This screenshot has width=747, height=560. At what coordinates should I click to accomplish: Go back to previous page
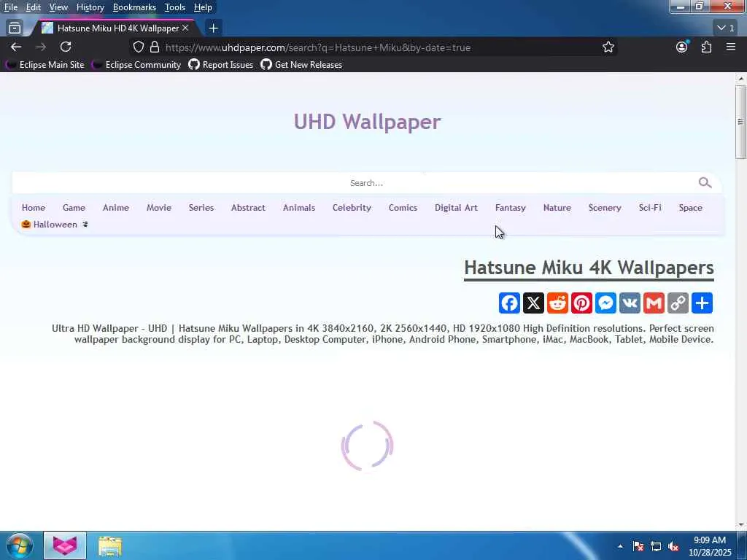pos(16,47)
